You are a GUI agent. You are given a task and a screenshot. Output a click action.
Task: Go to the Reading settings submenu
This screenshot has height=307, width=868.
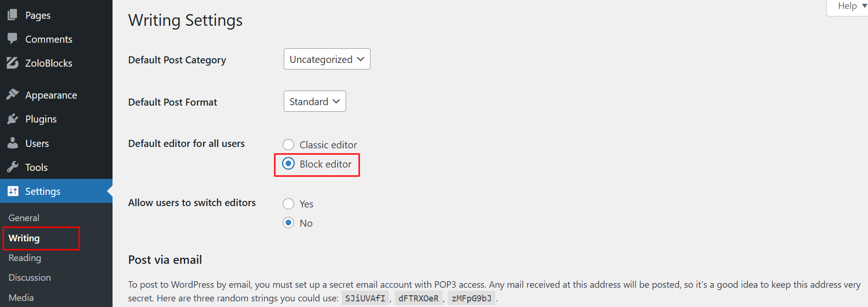point(25,258)
